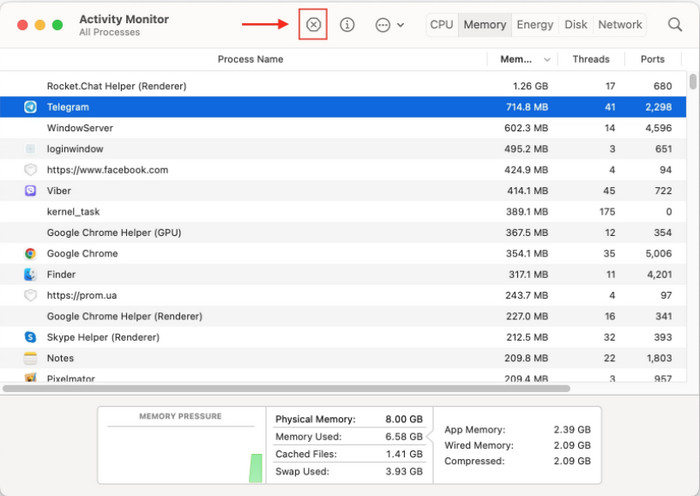Screen dimensions: 700x496
Task: Select the Telegram process name
Action: [68, 107]
